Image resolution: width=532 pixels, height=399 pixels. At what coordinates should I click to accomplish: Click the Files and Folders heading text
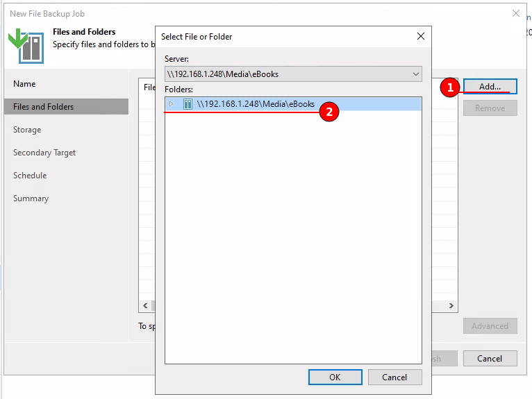84,31
